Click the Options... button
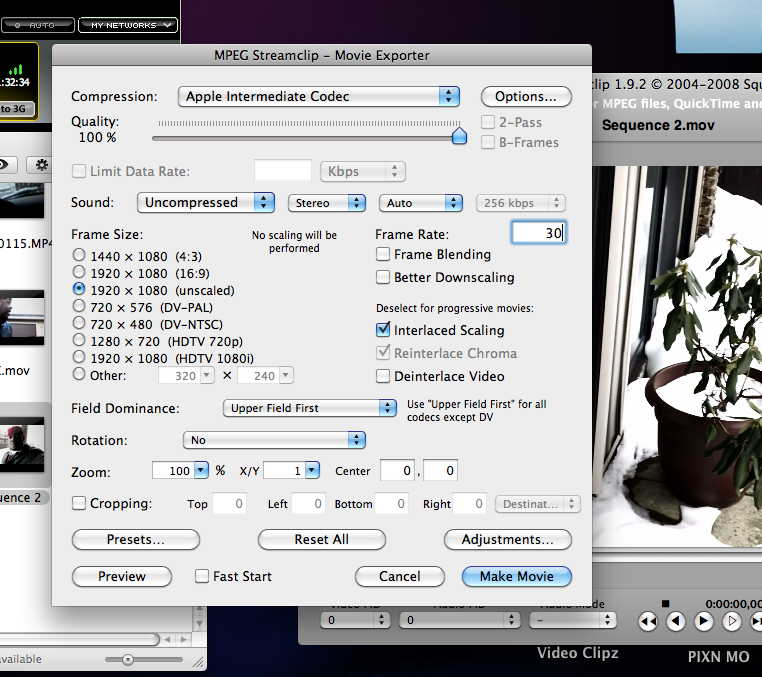 coord(526,96)
